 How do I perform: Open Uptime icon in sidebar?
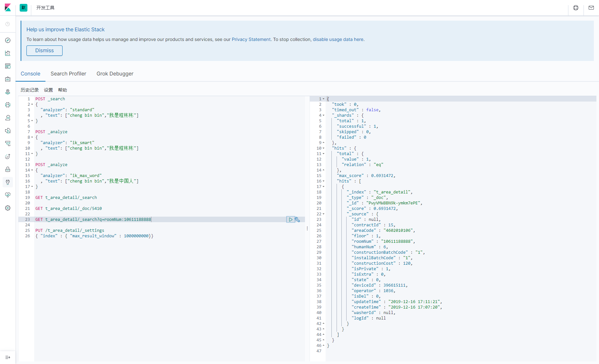[8, 156]
